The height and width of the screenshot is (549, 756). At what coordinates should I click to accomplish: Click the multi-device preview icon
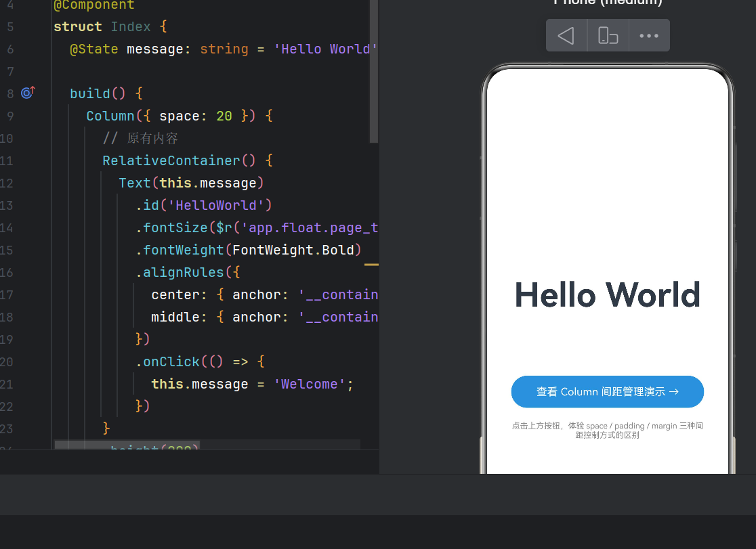point(608,36)
